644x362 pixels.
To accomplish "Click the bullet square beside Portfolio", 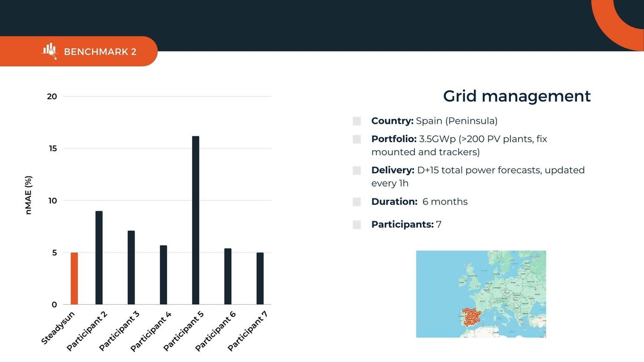I will [x=357, y=139].
